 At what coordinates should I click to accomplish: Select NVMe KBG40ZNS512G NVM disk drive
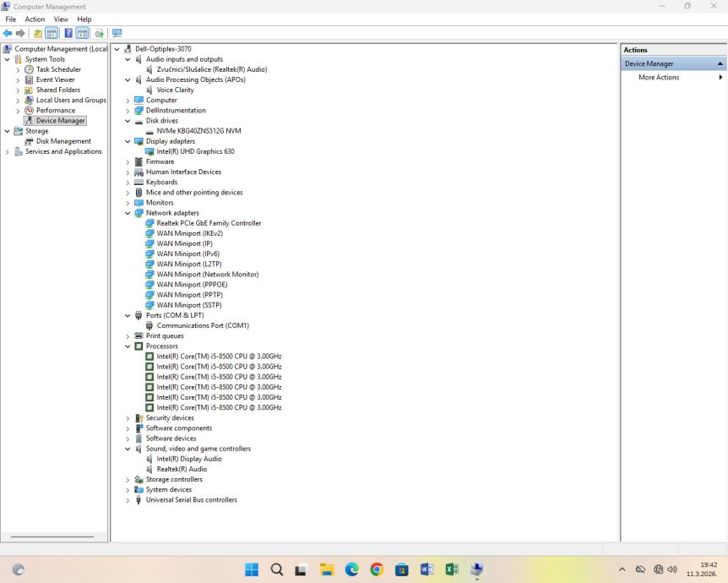pyautogui.click(x=198, y=131)
